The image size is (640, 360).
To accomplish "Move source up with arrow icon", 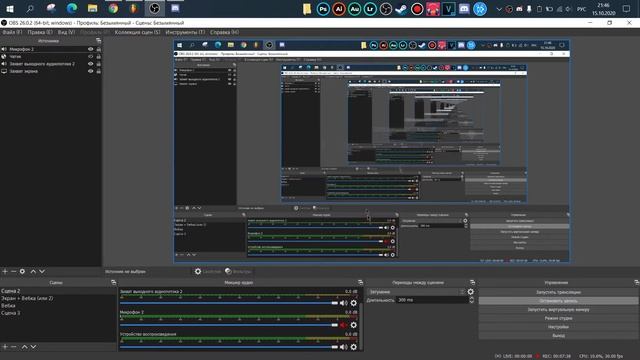I will click(x=33, y=271).
